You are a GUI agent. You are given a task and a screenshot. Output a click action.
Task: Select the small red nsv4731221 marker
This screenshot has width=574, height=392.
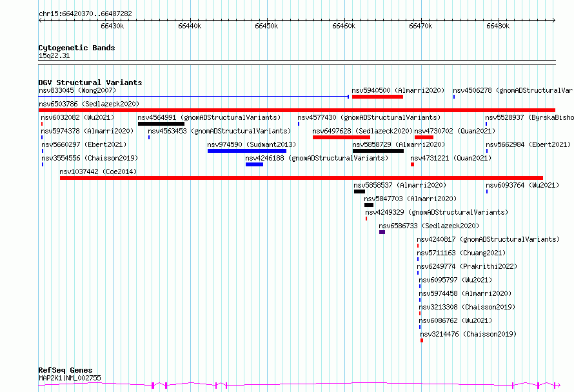click(x=412, y=164)
